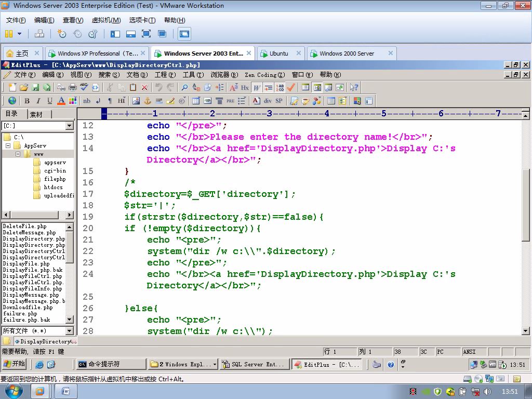Open the Hx hex viewer icon
The height and width of the screenshot is (399, 532).
[x=245, y=87]
